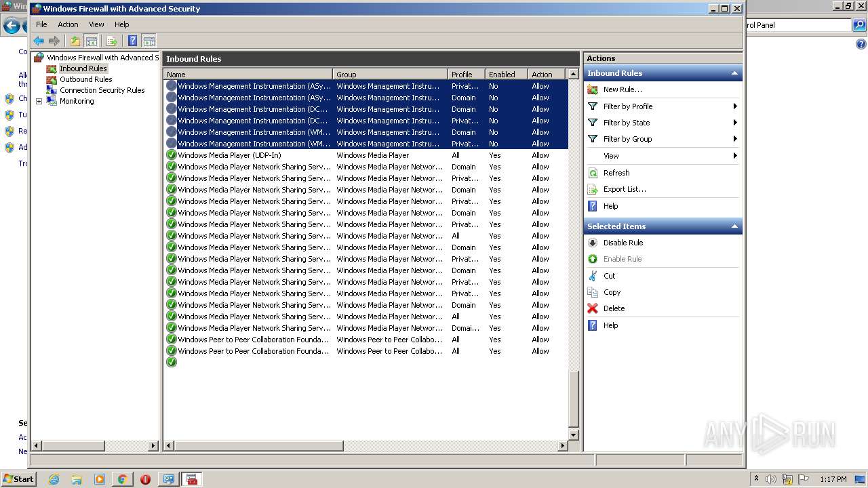Open the Filter by Profile submenu arrow
The height and width of the screenshot is (488, 868).
735,106
